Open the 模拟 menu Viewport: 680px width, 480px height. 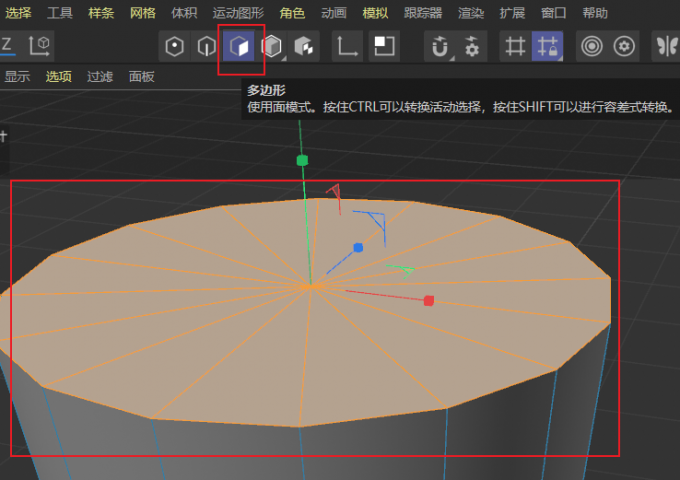[x=375, y=13]
